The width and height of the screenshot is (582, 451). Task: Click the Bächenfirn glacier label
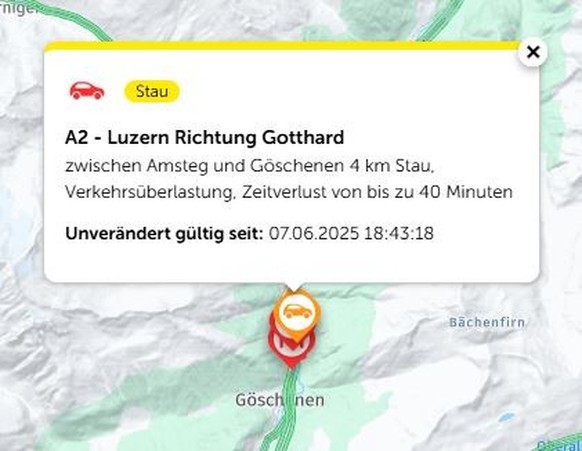click(487, 322)
